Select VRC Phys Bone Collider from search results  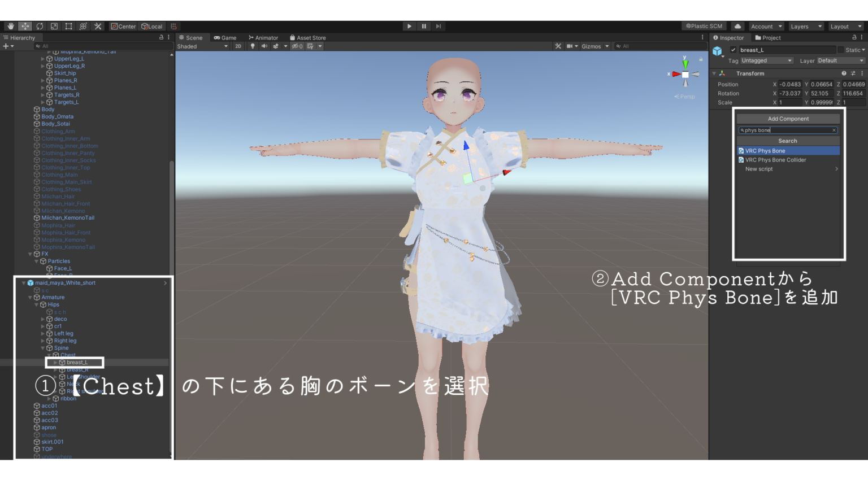pyautogui.click(x=776, y=160)
